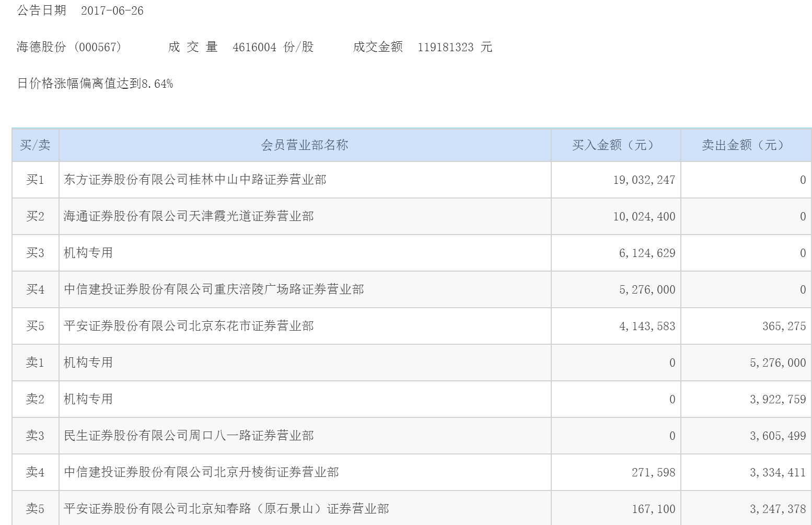Click the buy amount 0 in 卖1 row
The height and width of the screenshot is (525, 812).
pos(672,363)
